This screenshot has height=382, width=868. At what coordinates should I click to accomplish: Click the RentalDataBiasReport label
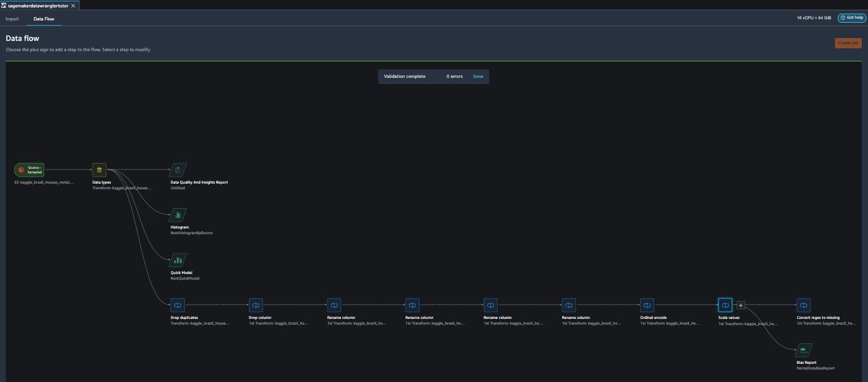point(816,368)
